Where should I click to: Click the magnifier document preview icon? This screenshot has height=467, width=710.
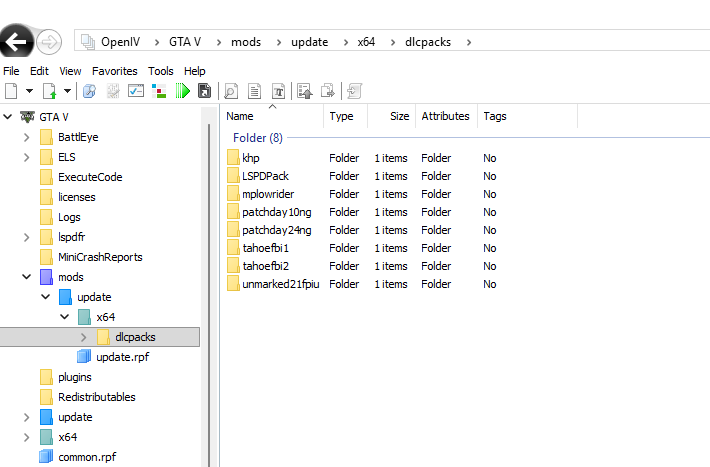coord(231,91)
